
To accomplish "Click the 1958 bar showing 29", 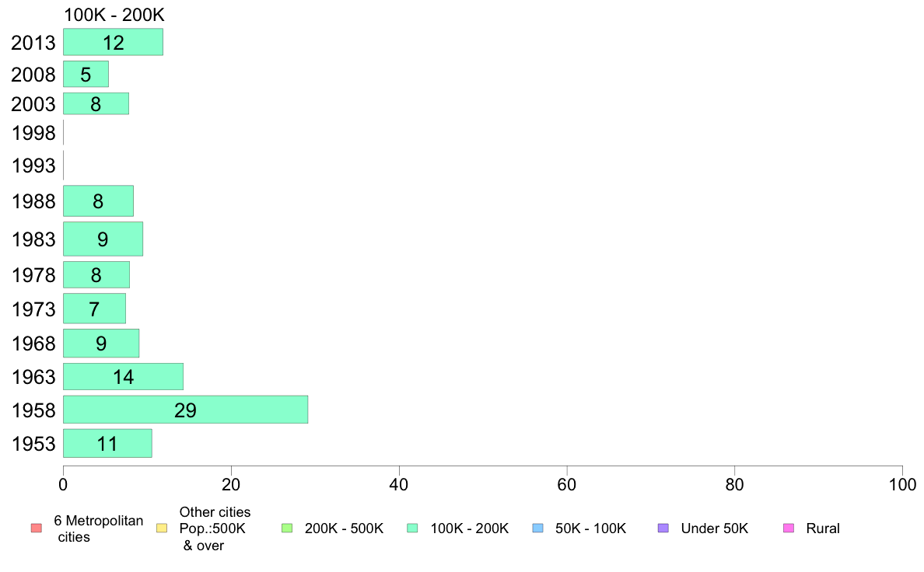I will coord(186,410).
